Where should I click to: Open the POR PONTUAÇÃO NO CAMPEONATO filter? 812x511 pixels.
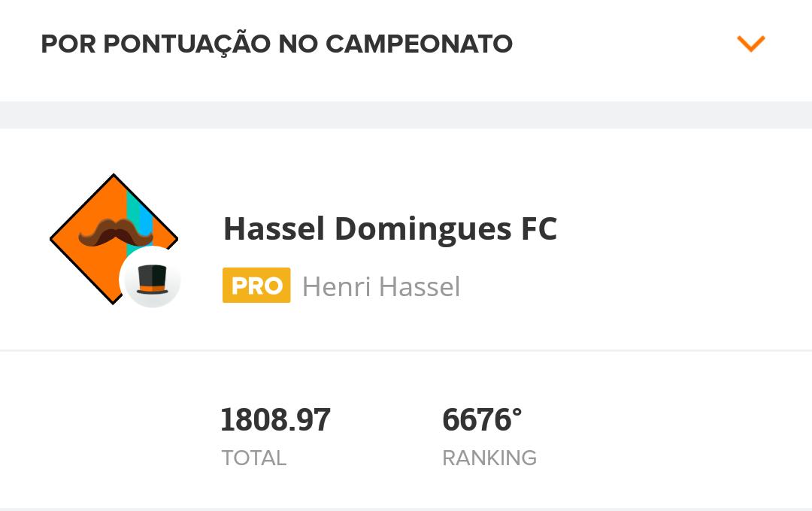406,44
